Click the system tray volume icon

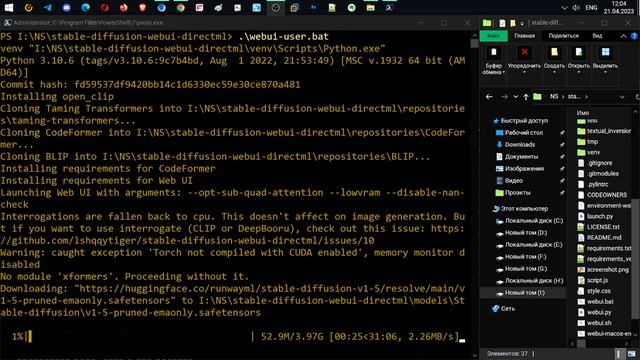pyautogui.click(x=576, y=7)
